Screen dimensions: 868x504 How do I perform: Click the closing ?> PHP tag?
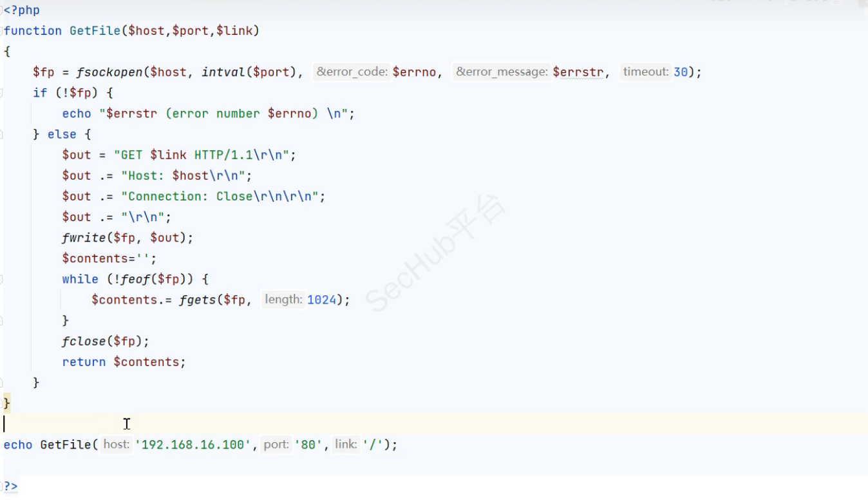point(11,486)
